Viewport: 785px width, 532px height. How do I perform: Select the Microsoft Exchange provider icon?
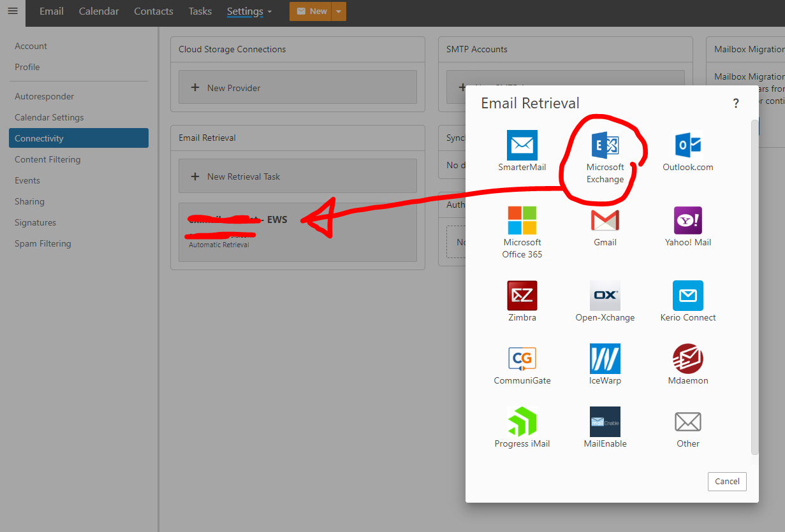click(x=605, y=145)
